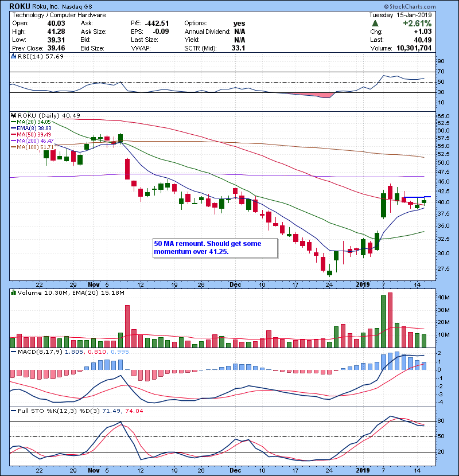Click the Options value yes
Image resolution: width=459 pixels, height=476 pixels.
pyautogui.click(x=239, y=24)
